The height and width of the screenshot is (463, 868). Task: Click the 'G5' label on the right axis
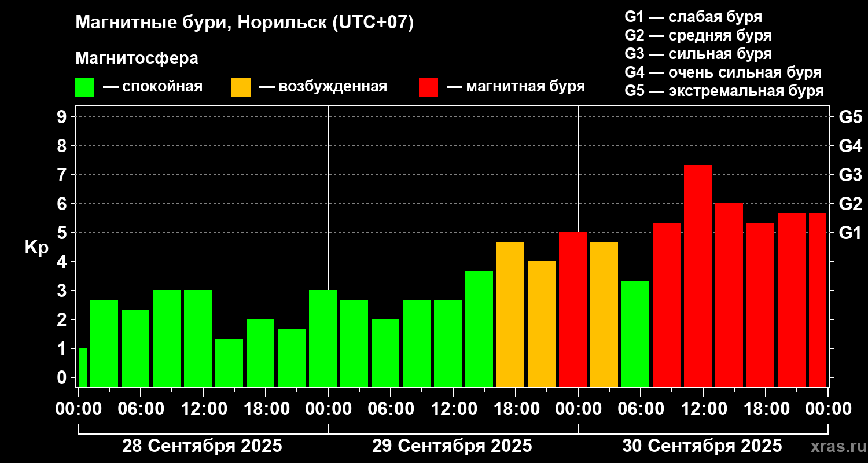pyautogui.click(x=850, y=117)
